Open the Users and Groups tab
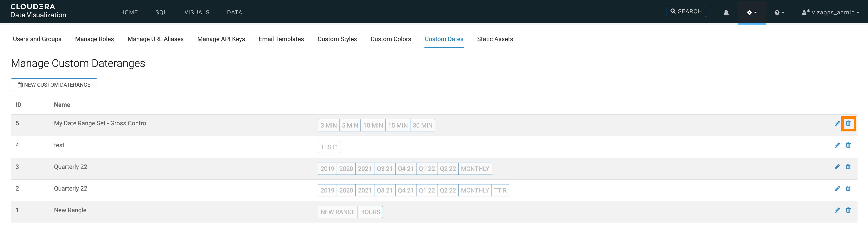This screenshot has height=239, width=868. [37, 39]
